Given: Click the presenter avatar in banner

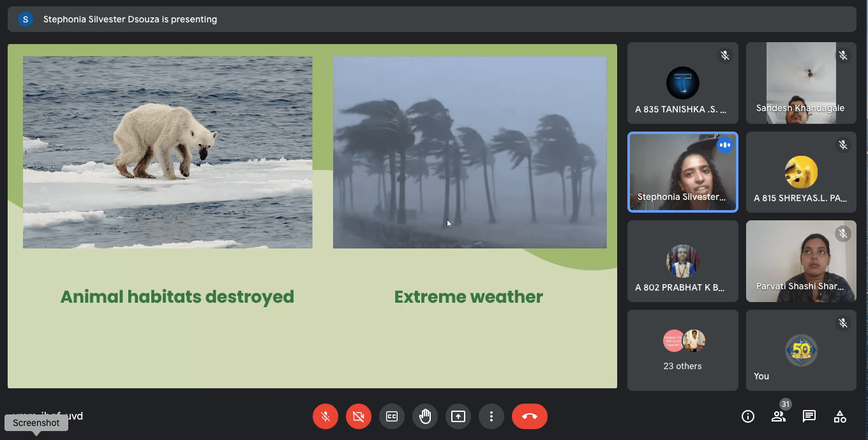Looking at the screenshot, I should click(26, 19).
